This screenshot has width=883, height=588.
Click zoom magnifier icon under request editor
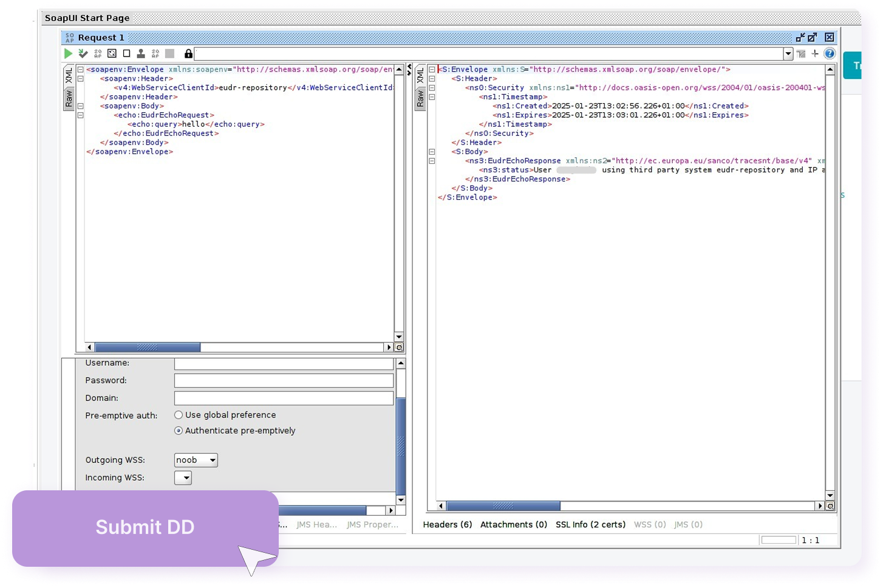click(x=399, y=347)
